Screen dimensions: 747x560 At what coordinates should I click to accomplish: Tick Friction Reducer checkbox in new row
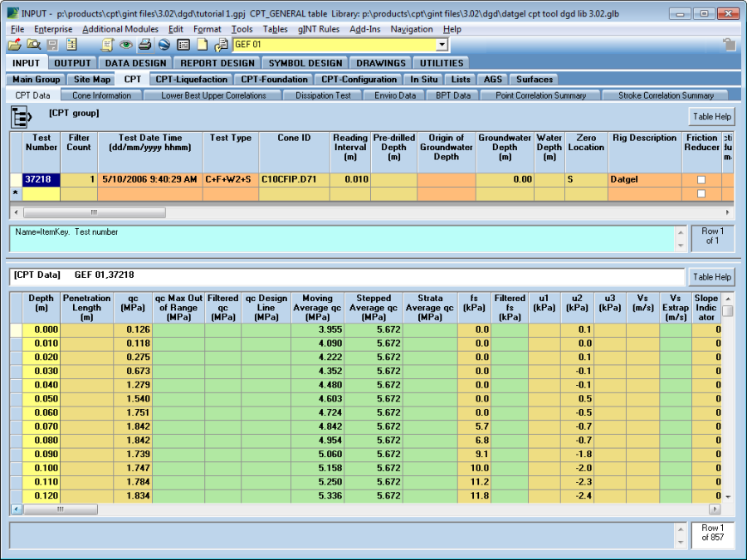702,193
